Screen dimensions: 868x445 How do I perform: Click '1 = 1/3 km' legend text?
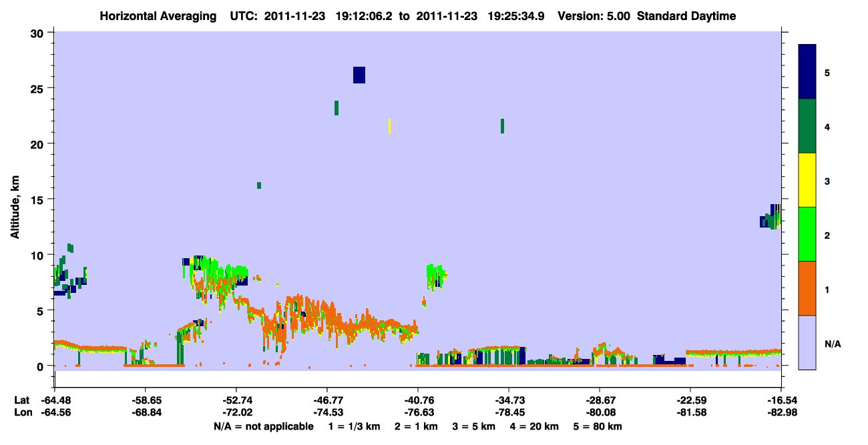[x=355, y=426]
